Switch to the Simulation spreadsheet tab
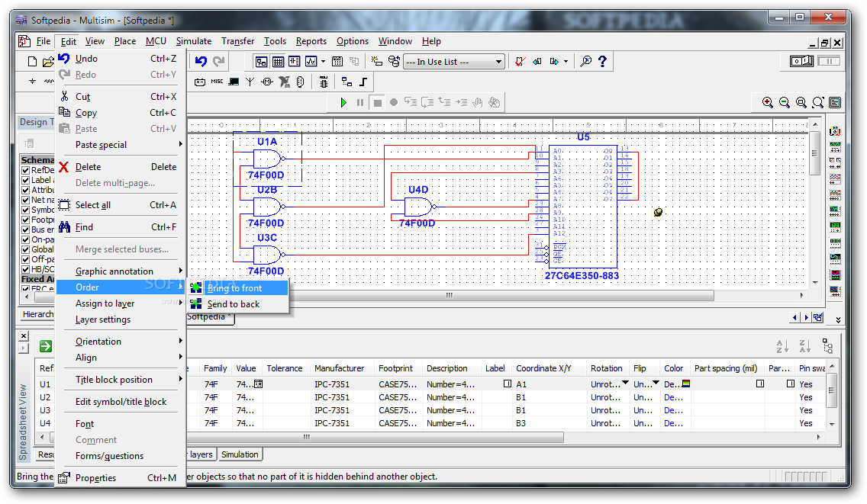Image resolution: width=867 pixels, height=504 pixels. (x=240, y=454)
